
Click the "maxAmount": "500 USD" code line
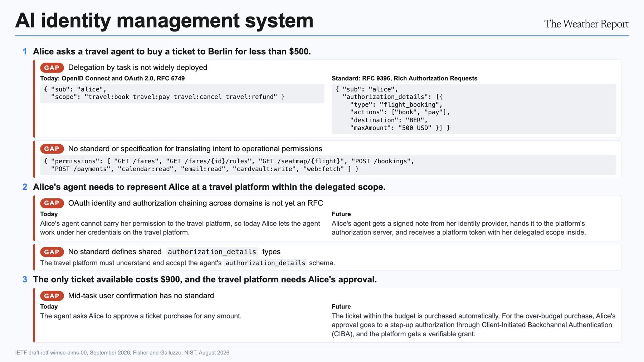pos(400,128)
